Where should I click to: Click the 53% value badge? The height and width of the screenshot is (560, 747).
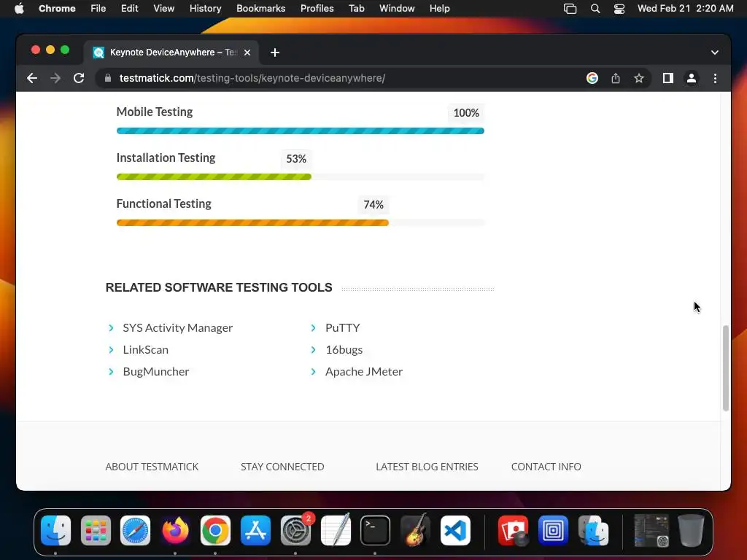(296, 158)
